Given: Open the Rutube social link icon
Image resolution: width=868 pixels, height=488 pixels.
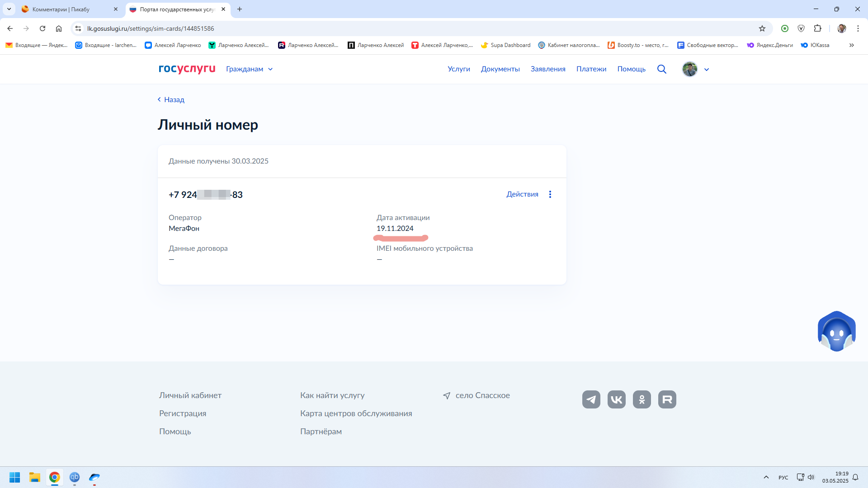Looking at the screenshot, I should tap(667, 399).
